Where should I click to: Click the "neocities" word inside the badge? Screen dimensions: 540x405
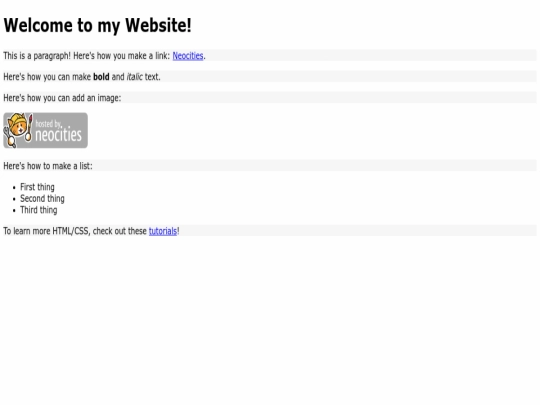(59, 135)
